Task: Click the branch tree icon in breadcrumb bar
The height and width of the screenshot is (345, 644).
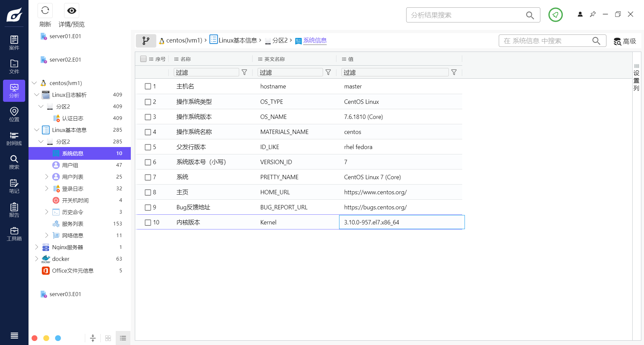Action: coord(146,41)
